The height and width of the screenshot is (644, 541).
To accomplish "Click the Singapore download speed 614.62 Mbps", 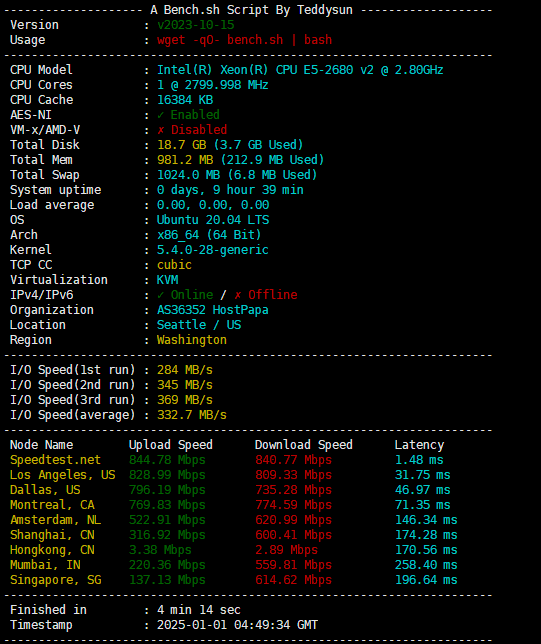I will point(293,580).
